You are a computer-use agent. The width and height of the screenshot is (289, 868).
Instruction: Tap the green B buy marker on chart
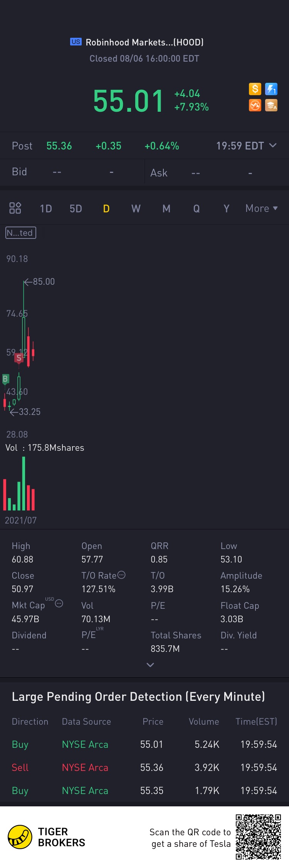click(x=5, y=379)
